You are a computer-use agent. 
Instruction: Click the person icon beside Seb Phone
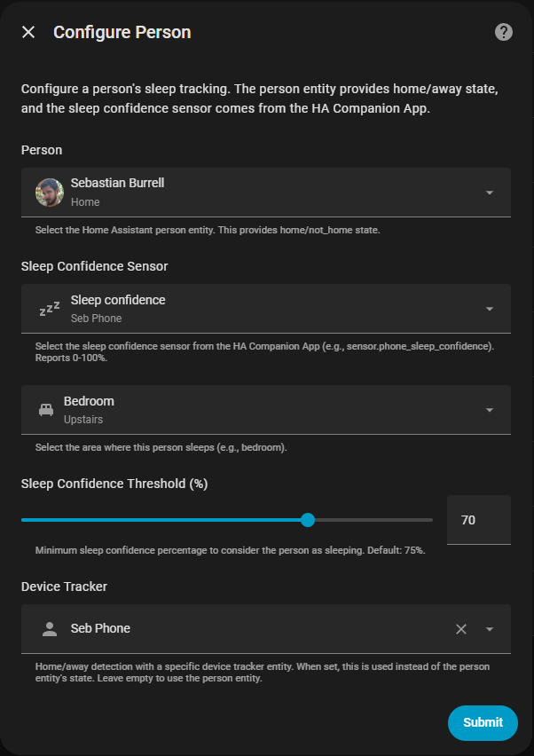click(50, 629)
